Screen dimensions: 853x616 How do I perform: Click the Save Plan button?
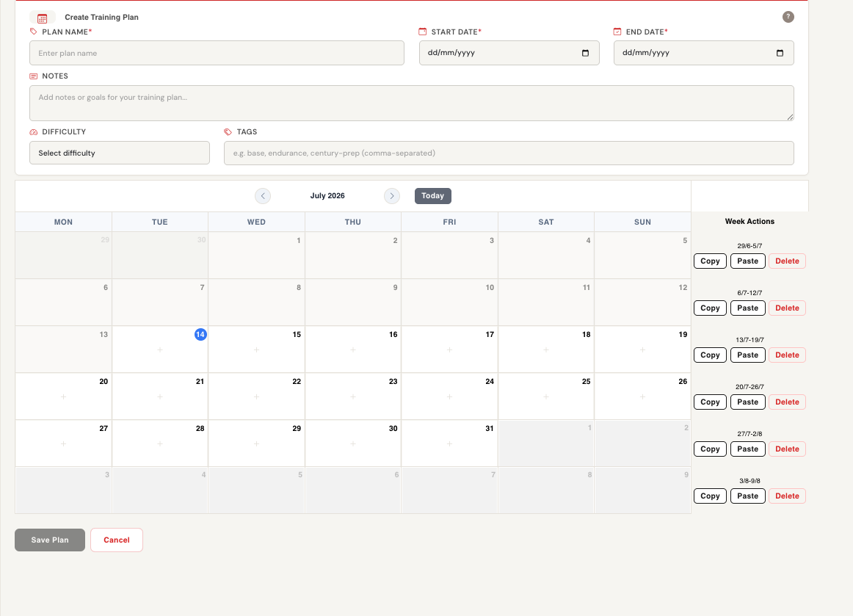pyautogui.click(x=49, y=540)
